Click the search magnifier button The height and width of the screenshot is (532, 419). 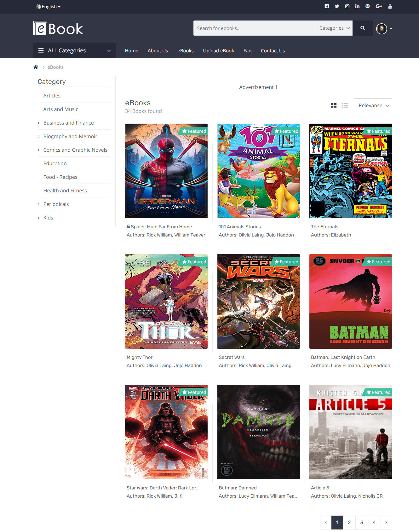pyautogui.click(x=363, y=28)
